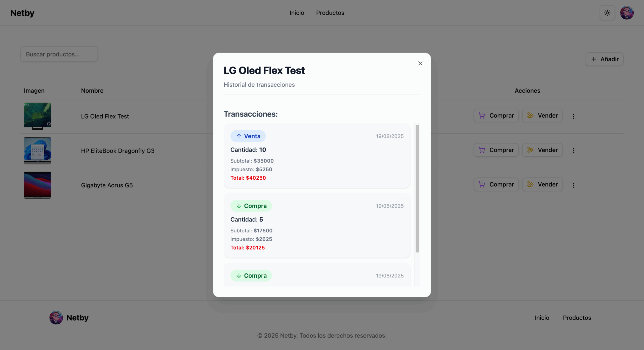
Task: Click the footer Netby avatar logo
Action: (x=56, y=318)
